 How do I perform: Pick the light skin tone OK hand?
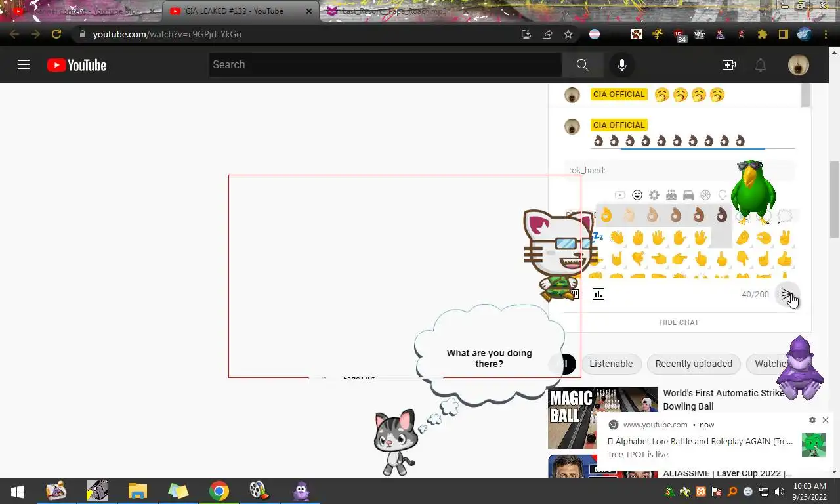click(x=629, y=215)
